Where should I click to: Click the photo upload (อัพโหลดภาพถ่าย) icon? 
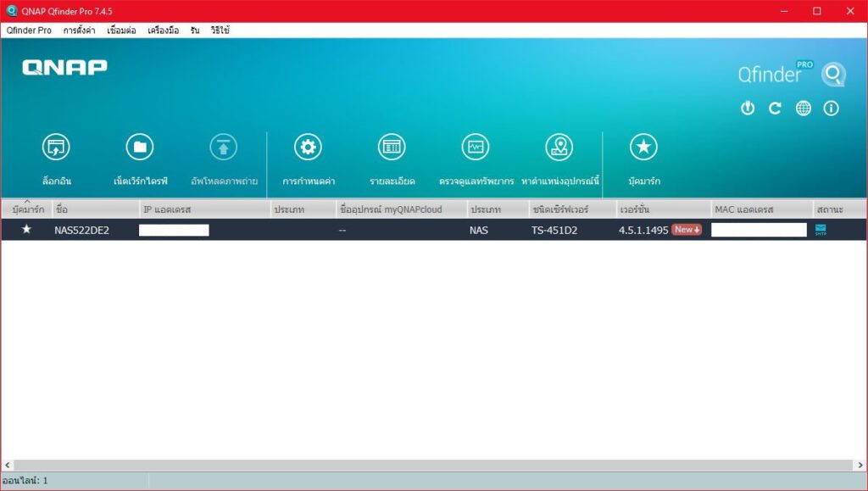click(x=223, y=148)
